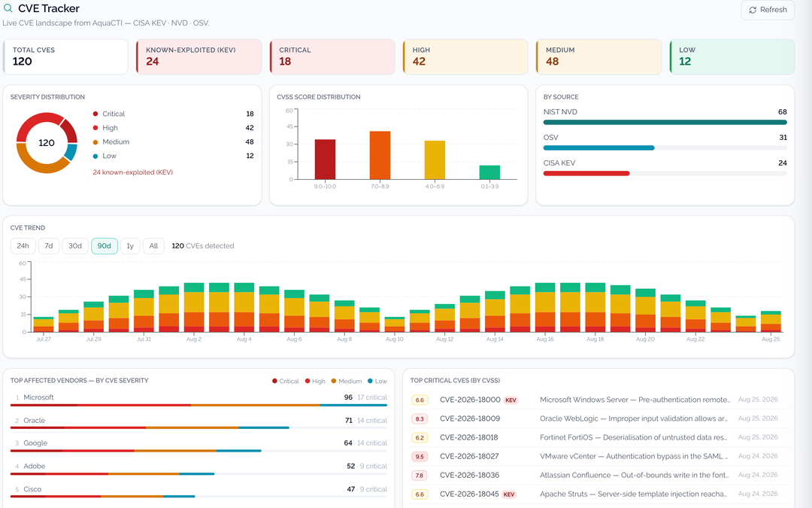Select the 24h trend range
The width and height of the screenshot is (812, 508).
click(23, 245)
